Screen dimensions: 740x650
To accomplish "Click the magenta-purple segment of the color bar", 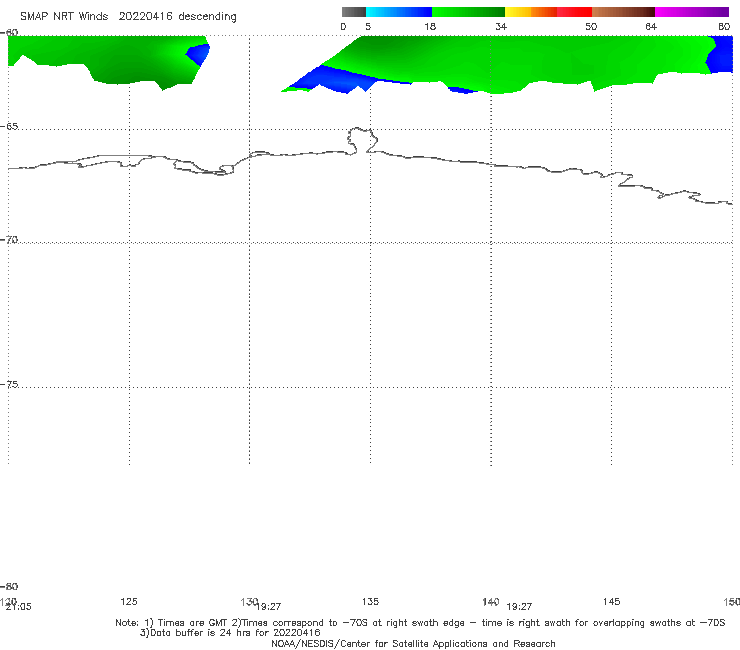I will tap(692, 12).
